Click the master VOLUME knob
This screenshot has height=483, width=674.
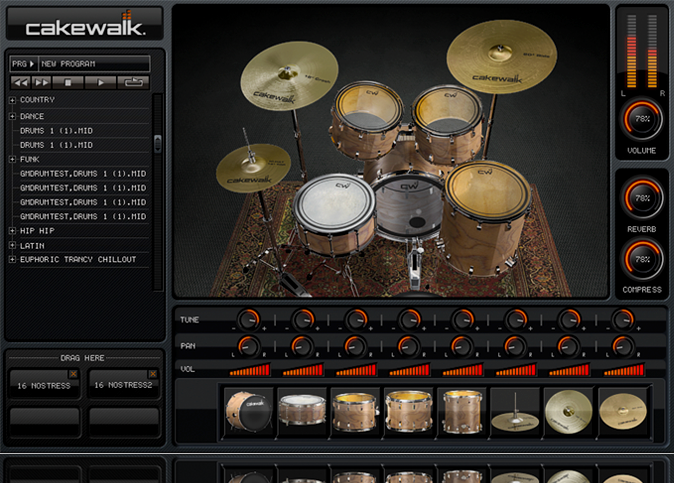pos(642,119)
